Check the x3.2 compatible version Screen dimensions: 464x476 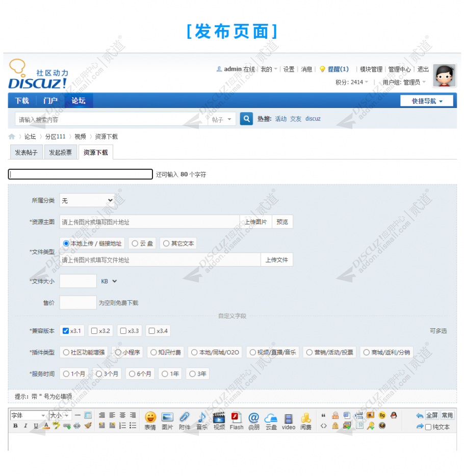pos(94,331)
